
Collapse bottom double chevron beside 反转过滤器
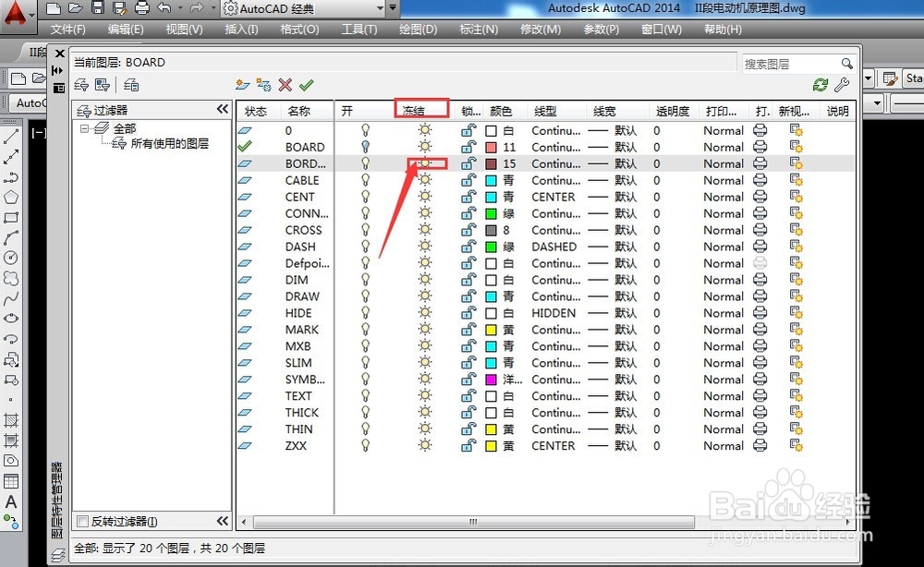pyautogui.click(x=222, y=521)
